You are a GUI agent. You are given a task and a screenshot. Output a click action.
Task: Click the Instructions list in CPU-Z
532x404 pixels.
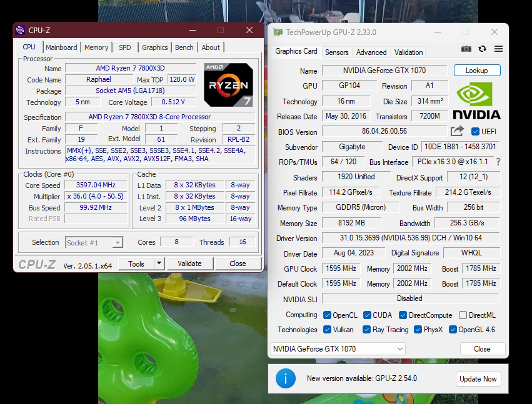click(160, 155)
